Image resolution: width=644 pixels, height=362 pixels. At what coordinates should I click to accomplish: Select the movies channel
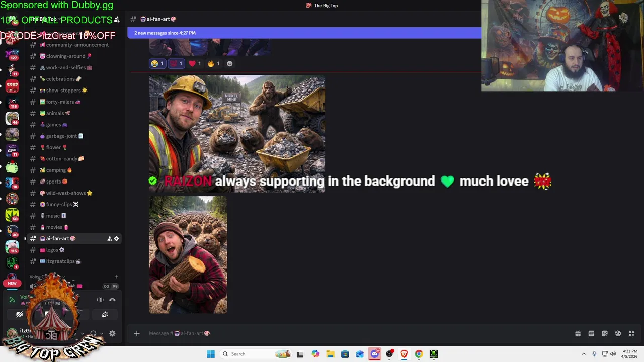coord(74,227)
